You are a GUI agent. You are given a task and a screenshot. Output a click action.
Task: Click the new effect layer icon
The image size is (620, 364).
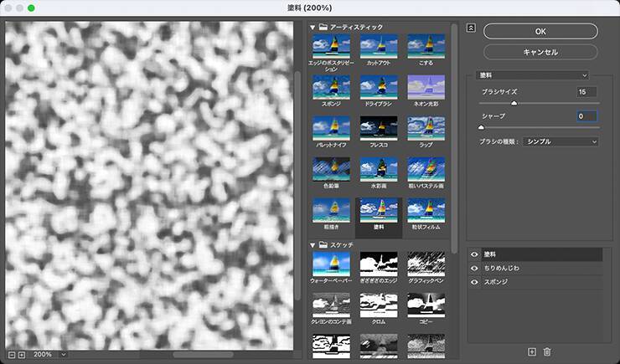click(531, 351)
